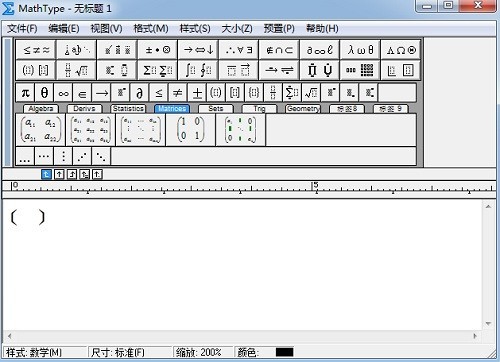Open the integral templates palette

(x=198, y=70)
